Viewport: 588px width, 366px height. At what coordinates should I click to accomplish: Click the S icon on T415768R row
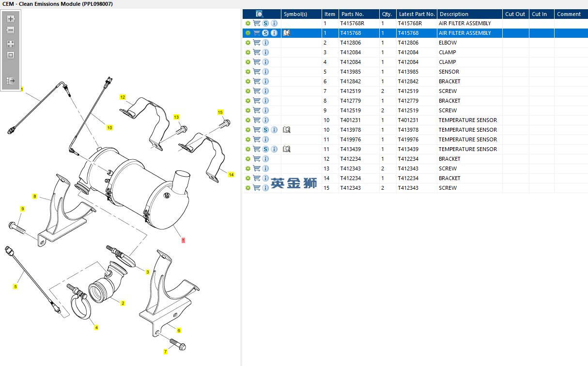(x=265, y=23)
